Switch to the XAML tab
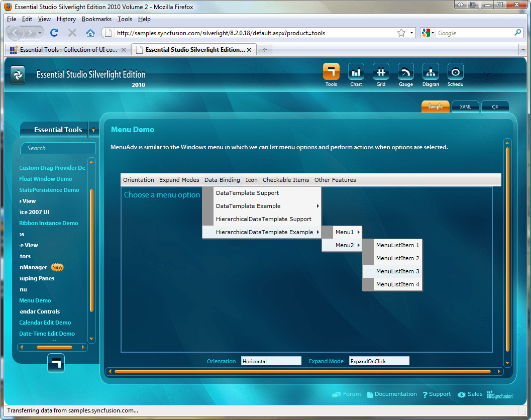This screenshot has width=531, height=420. pyautogui.click(x=465, y=107)
